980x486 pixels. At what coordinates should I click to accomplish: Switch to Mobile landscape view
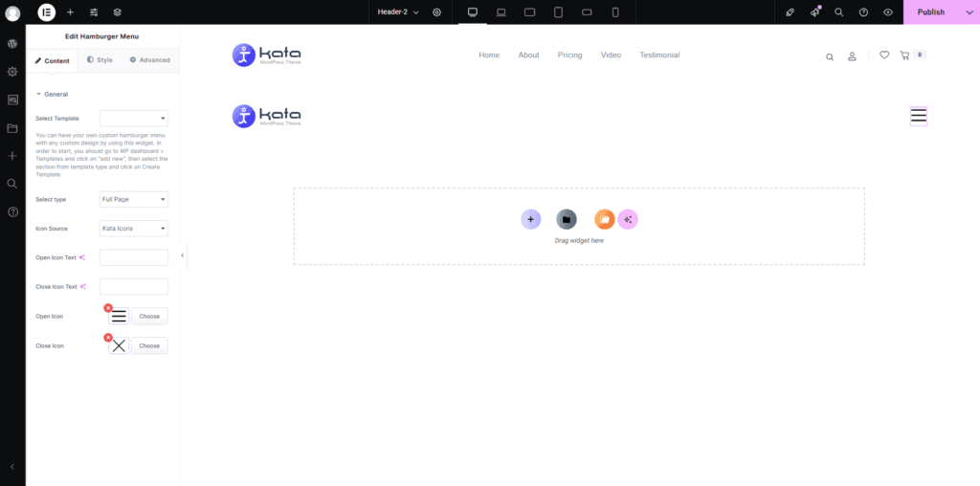[x=587, y=11]
